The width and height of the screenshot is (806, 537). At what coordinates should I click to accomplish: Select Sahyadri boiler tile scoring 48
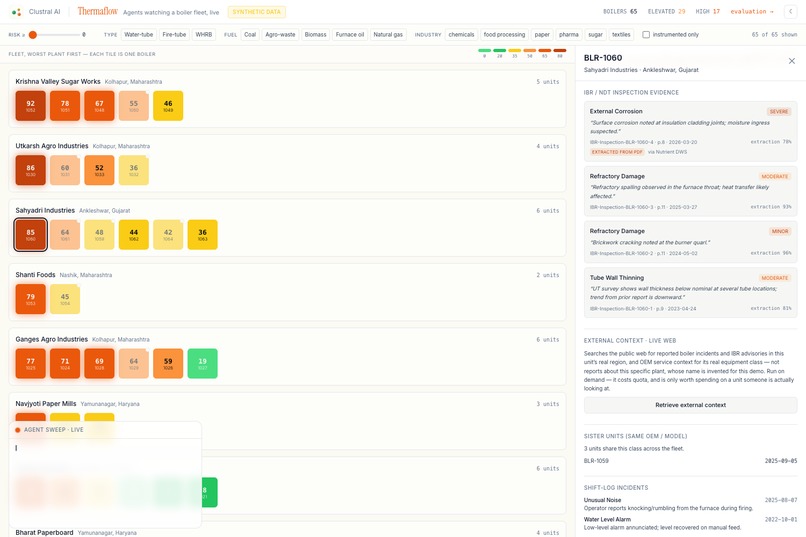(99, 235)
